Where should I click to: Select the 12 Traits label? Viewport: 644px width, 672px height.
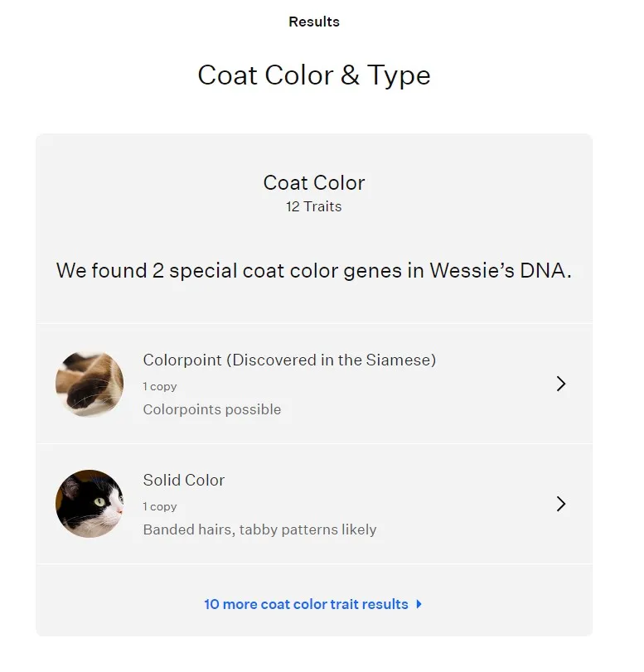click(313, 207)
